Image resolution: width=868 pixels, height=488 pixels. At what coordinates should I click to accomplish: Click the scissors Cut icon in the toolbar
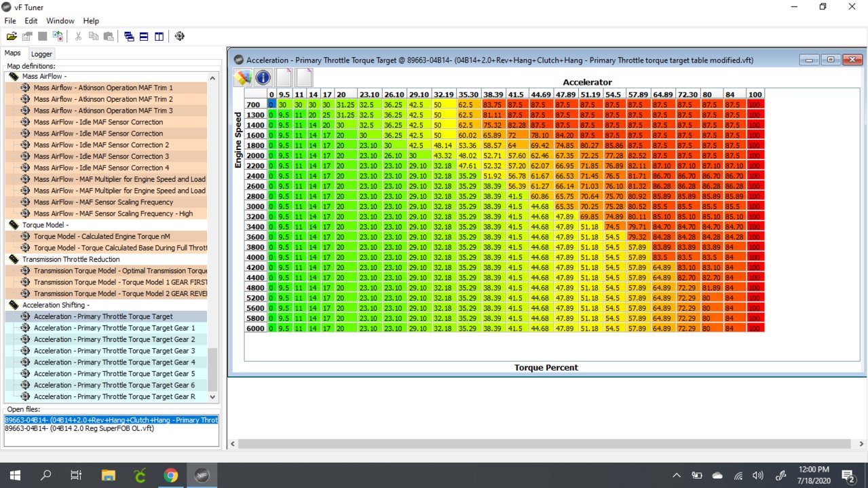coord(79,36)
